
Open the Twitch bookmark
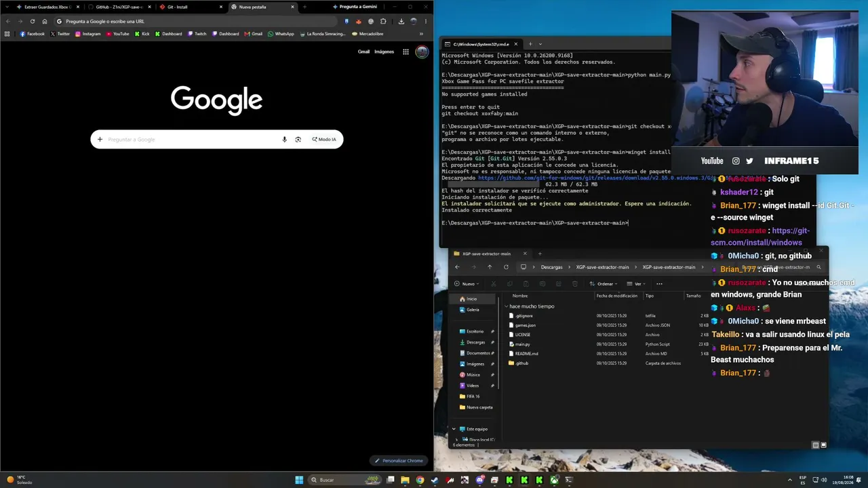tap(197, 34)
